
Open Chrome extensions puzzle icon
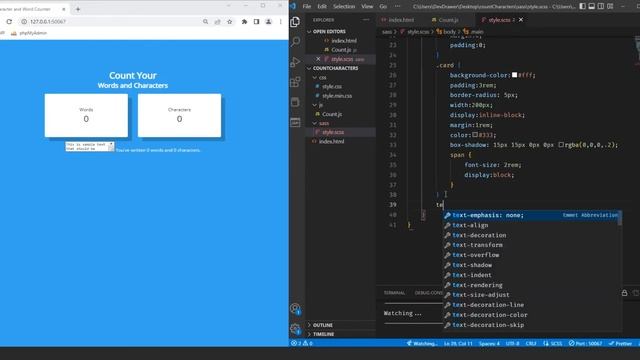pos(244,22)
